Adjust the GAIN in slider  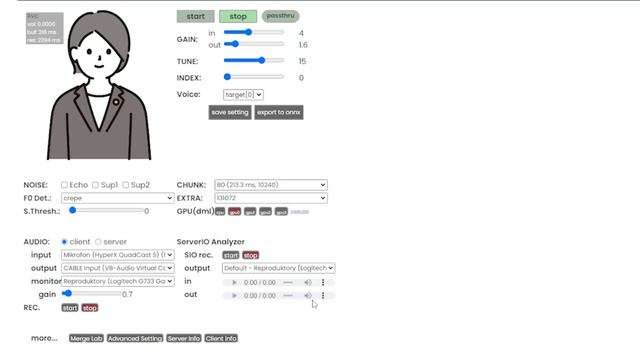pos(253,32)
